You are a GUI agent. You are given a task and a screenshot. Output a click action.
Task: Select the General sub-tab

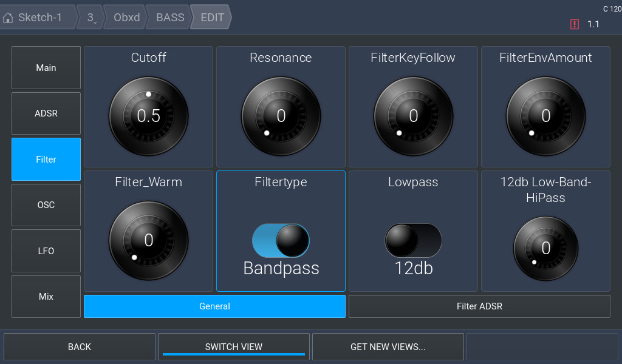(x=214, y=306)
